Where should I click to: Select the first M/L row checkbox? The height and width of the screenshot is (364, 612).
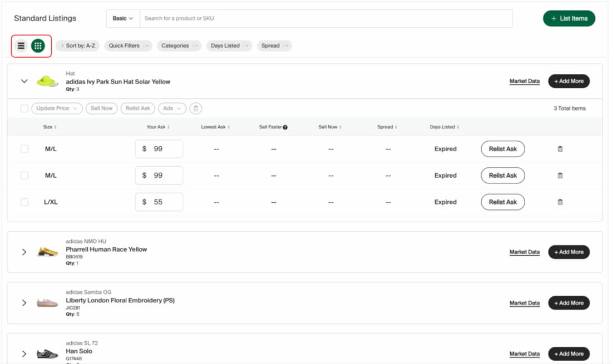pyautogui.click(x=24, y=148)
